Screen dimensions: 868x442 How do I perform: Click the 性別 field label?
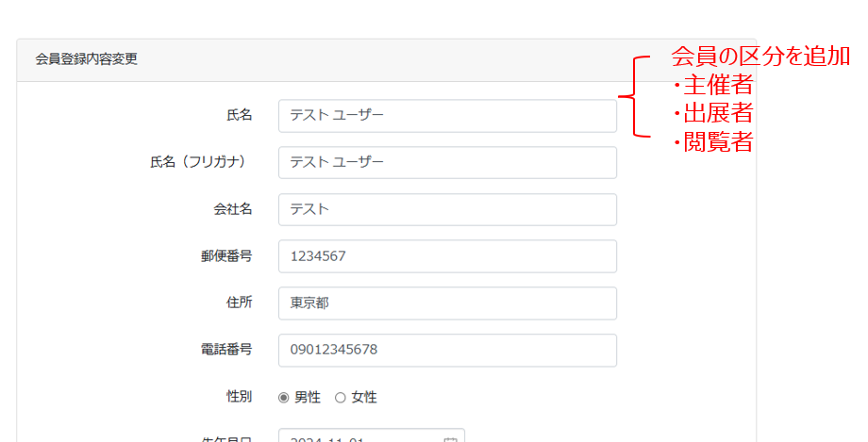pyautogui.click(x=239, y=397)
